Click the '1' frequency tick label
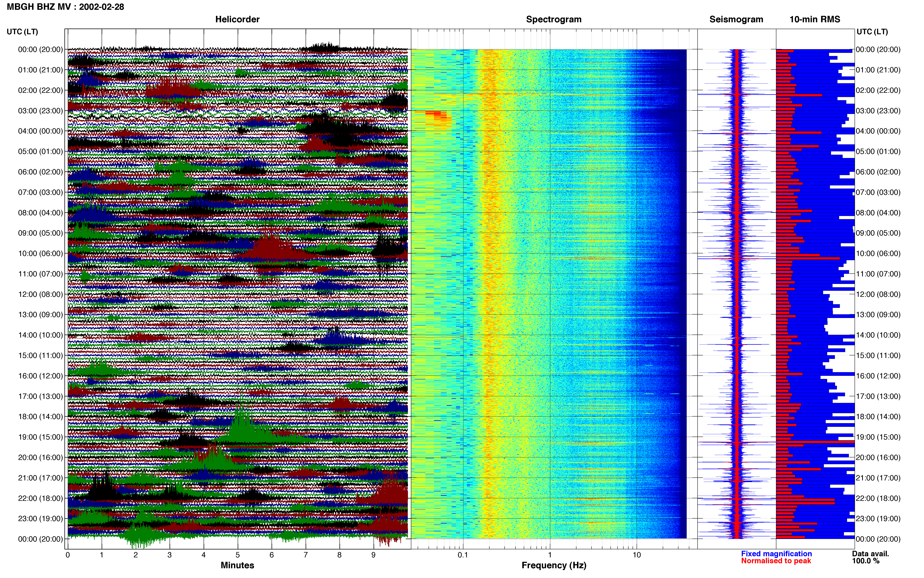The image size is (924, 578). pos(550,555)
